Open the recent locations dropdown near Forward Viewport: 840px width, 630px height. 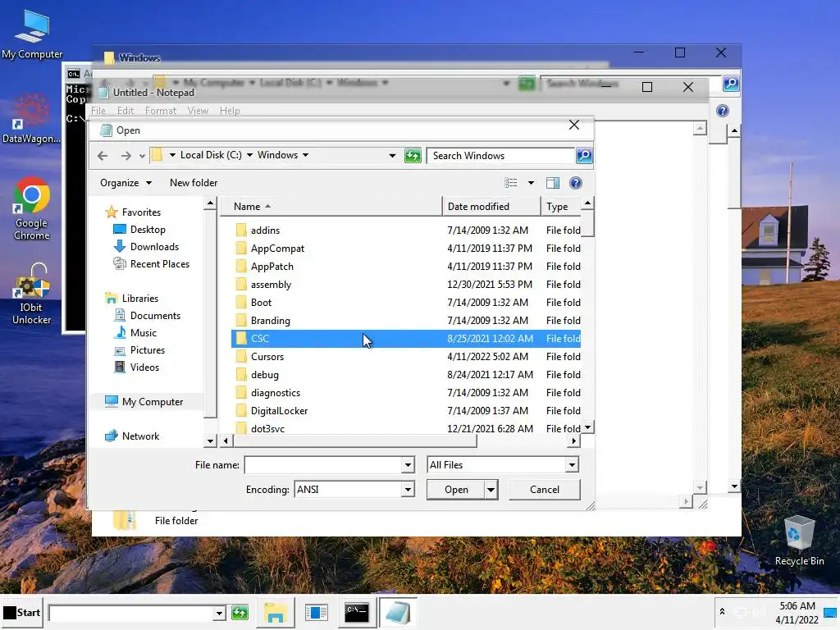142,156
